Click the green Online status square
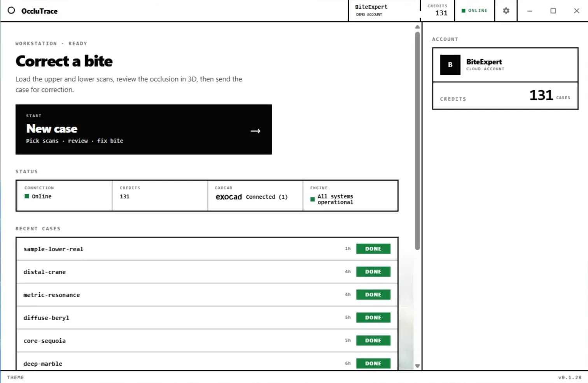Viewport: 588px width, 383px height. (x=27, y=196)
